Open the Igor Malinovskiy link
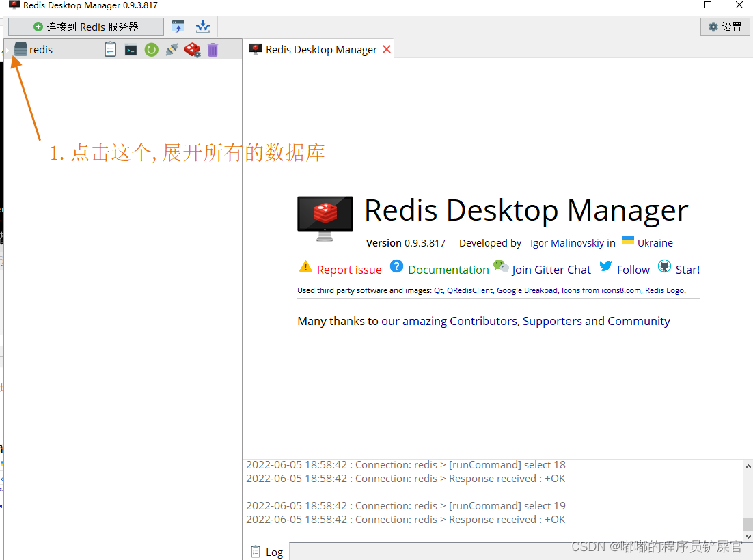The height and width of the screenshot is (560, 753). [566, 243]
